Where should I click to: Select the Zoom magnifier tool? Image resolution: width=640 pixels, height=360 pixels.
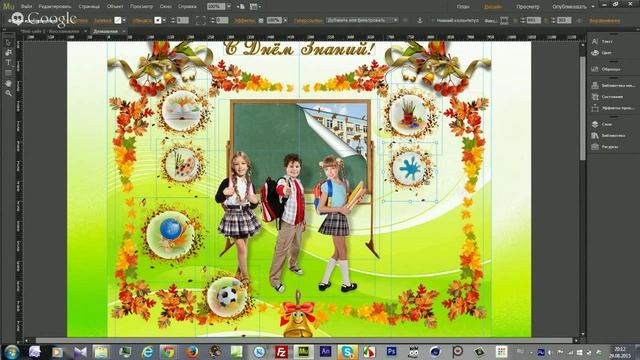8,93
